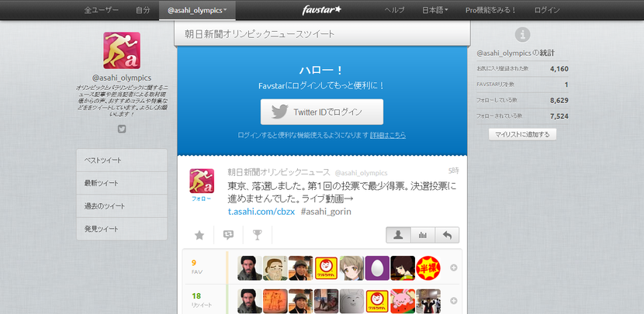Select ベストツイート in the sidebar
Image resolution: width=644 pixels, height=314 pixels.
click(x=122, y=160)
